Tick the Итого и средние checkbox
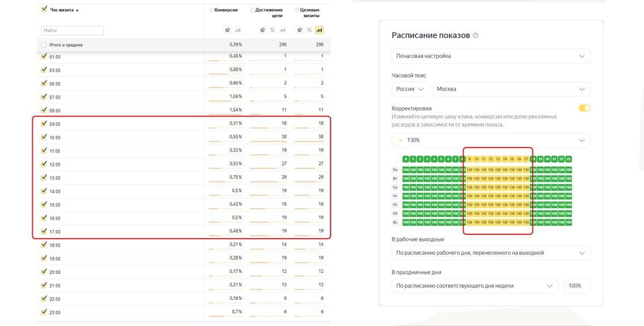The image size is (644, 326). [44, 45]
